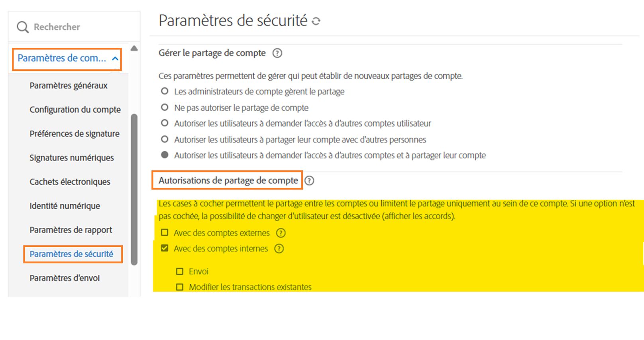Image resolution: width=644 pixels, height=340 pixels.
Task: Click the search magnifier icon
Action: click(23, 27)
